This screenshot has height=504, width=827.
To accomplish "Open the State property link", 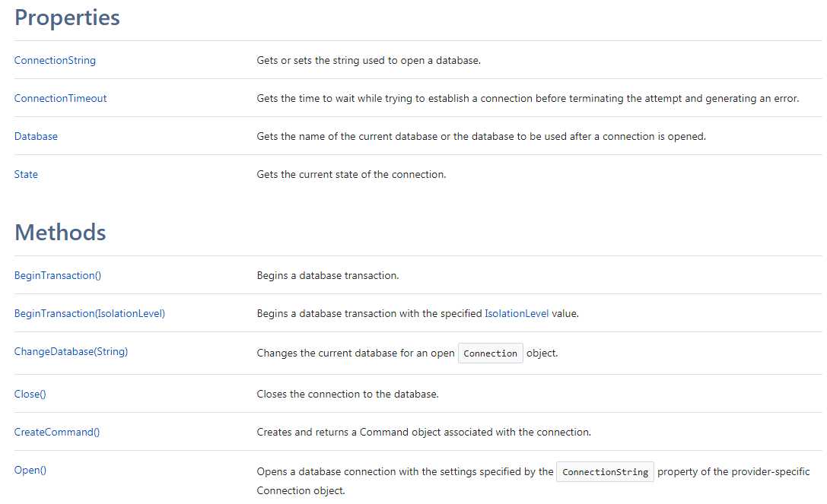I will pyautogui.click(x=26, y=175).
